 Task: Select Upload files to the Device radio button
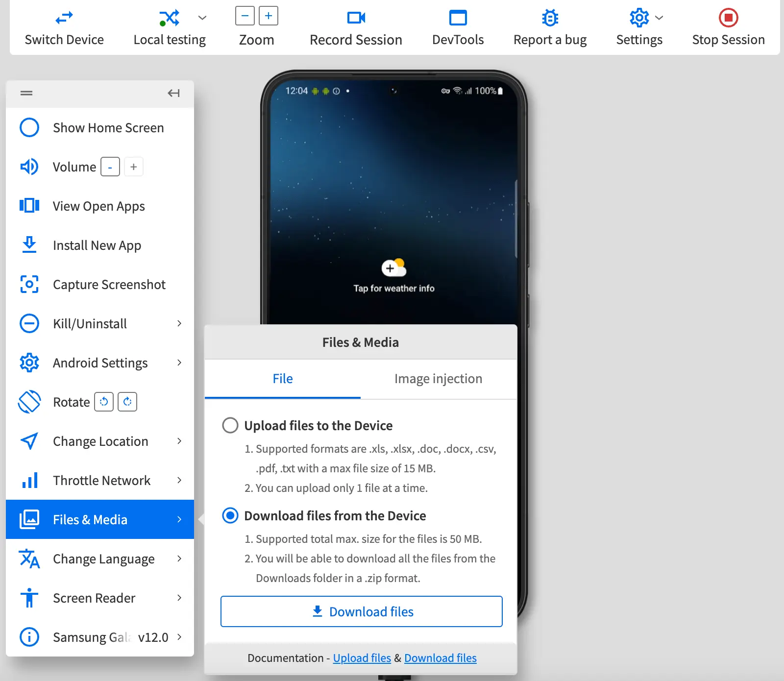pyautogui.click(x=230, y=425)
